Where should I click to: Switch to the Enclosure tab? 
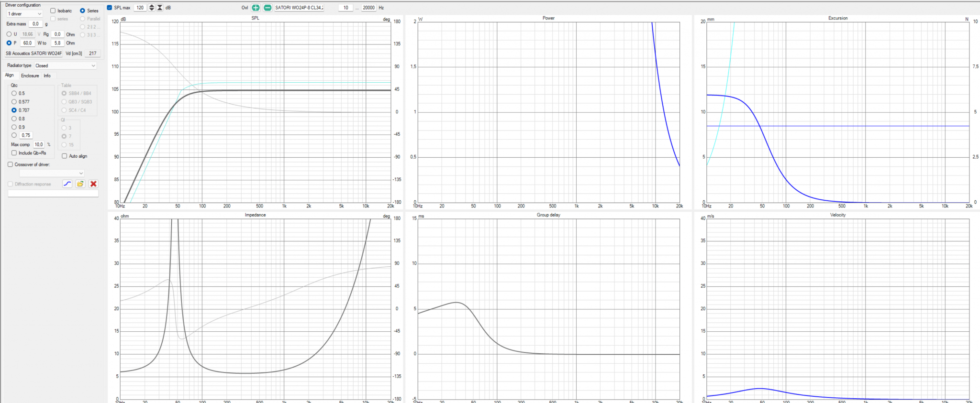click(x=30, y=76)
